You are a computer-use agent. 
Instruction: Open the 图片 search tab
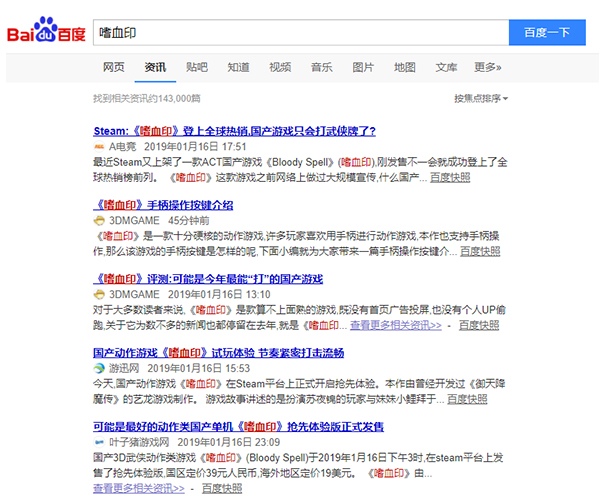363,67
